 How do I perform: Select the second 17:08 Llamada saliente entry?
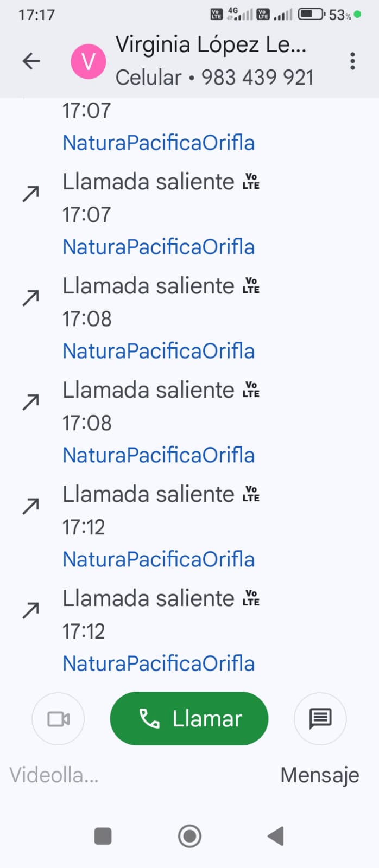point(148,391)
